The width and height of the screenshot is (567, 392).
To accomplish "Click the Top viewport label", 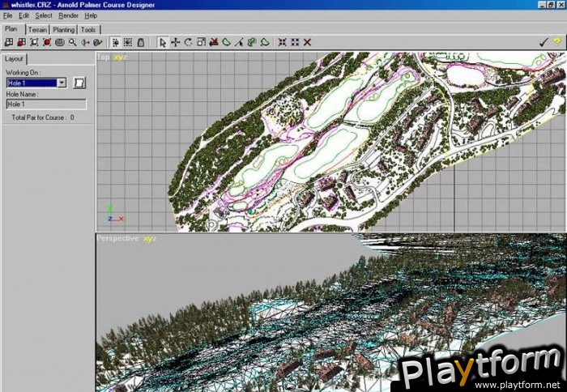I will click(x=103, y=57).
